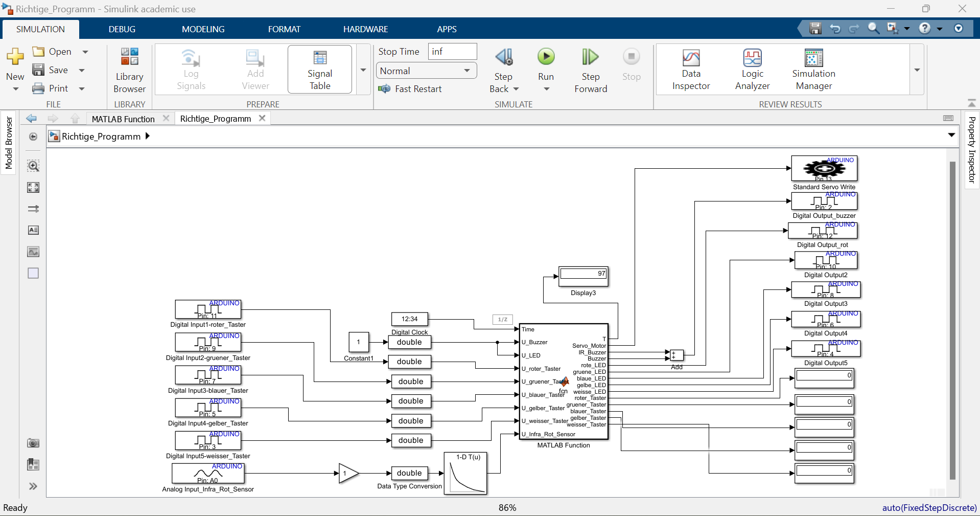Expand the Open file dropdown arrow
The width and height of the screenshot is (980, 516).
coord(85,52)
